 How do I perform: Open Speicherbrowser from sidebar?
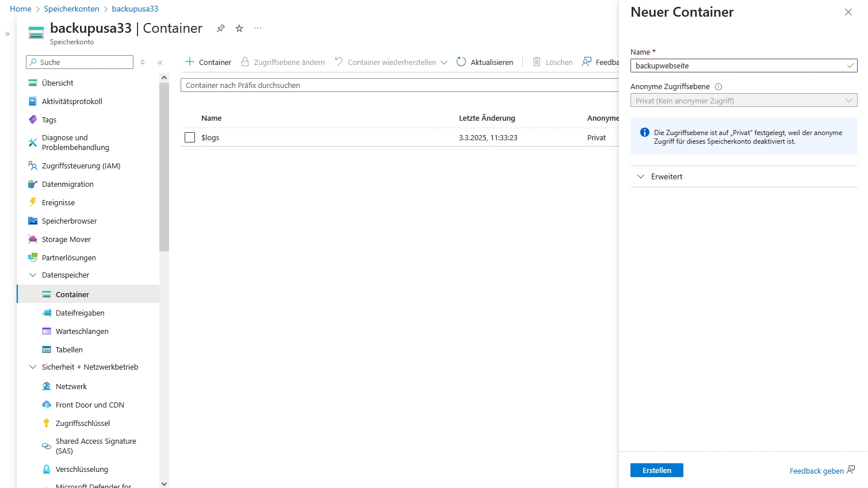[69, 221]
